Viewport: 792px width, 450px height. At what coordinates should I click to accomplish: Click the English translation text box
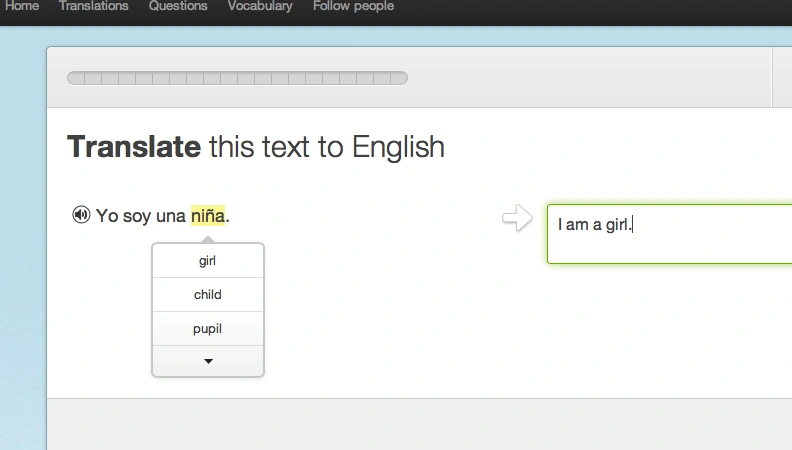click(669, 234)
